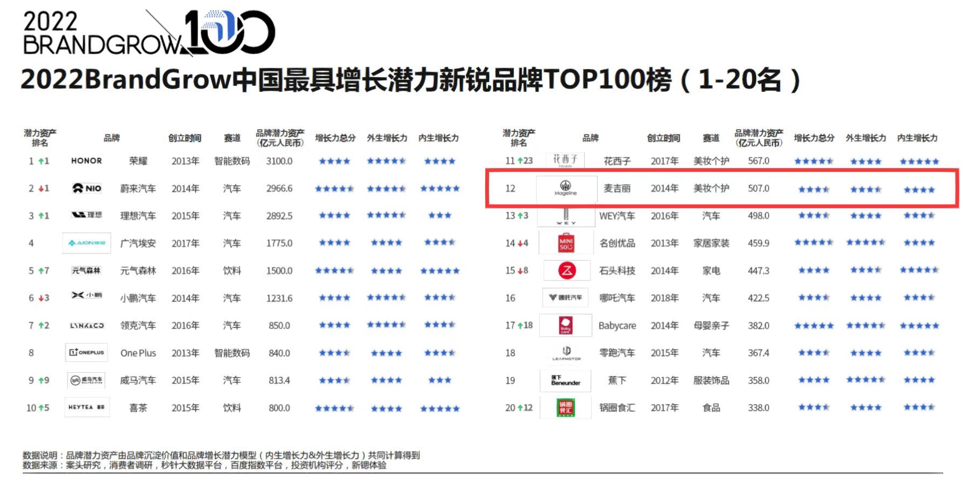Screen dimensions: 980x490
Task: Click brand name One Plus
Action: pyautogui.click(x=138, y=353)
